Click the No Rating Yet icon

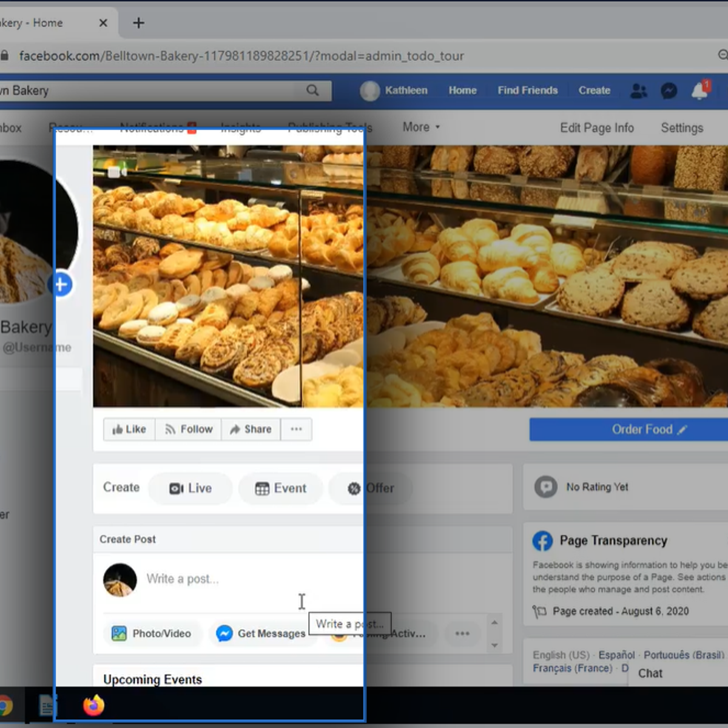[x=546, y=487]
